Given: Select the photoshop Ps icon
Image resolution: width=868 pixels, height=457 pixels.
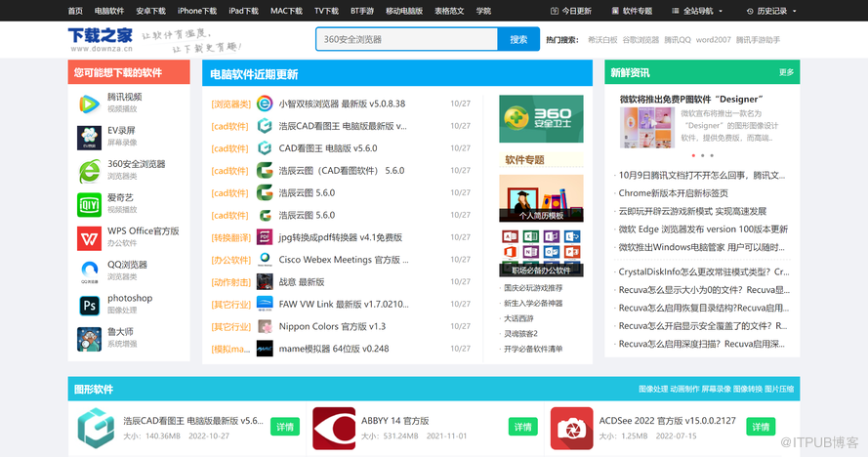Looking at the screenshot, I should tap(89, 306).
